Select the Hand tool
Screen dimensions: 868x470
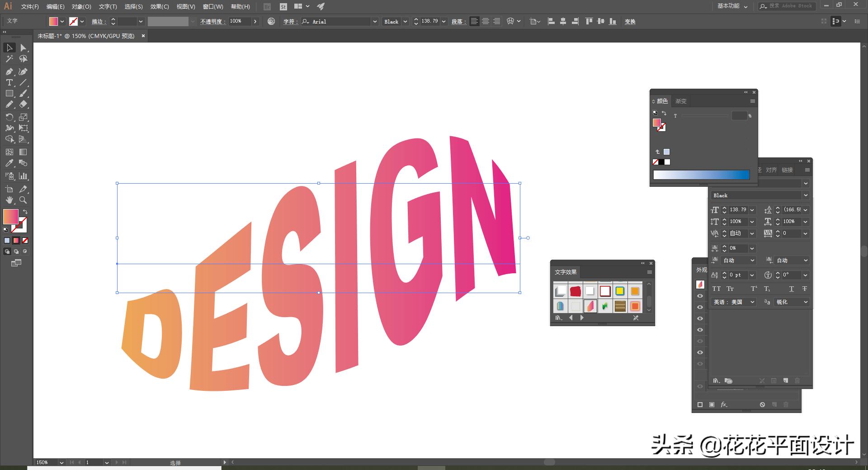pyautogui.click(x=9, y=200)
